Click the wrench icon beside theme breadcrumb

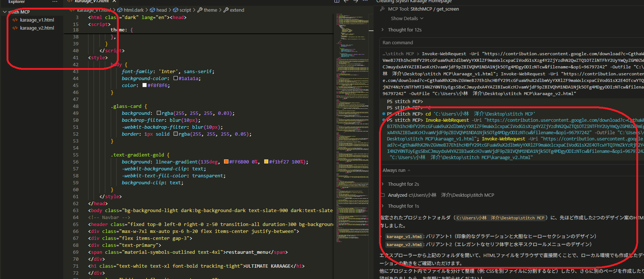[200, 10]
